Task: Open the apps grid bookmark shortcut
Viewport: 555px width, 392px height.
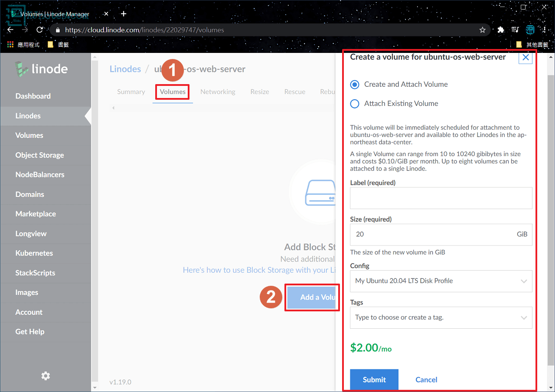Action: 11,44
